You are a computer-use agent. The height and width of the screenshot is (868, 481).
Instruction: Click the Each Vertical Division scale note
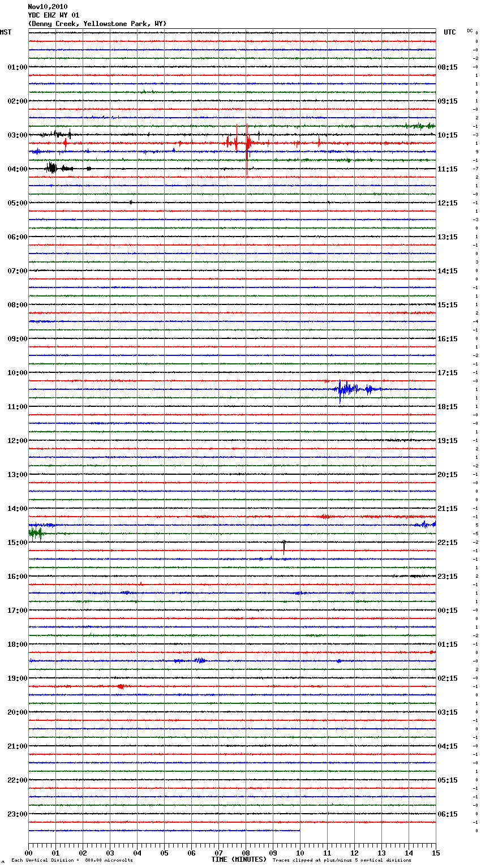[x=72, y=860]
